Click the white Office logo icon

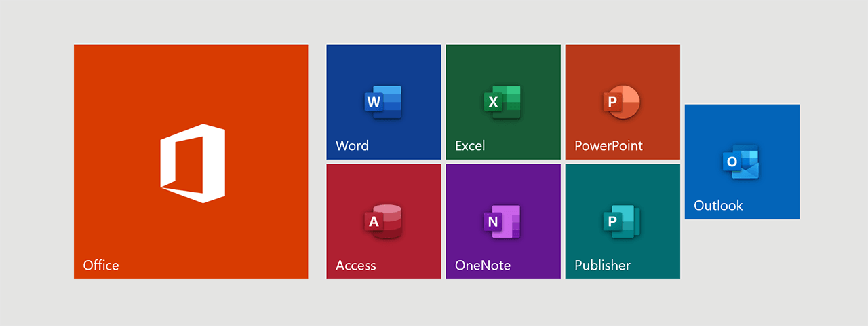click(192, 163)
